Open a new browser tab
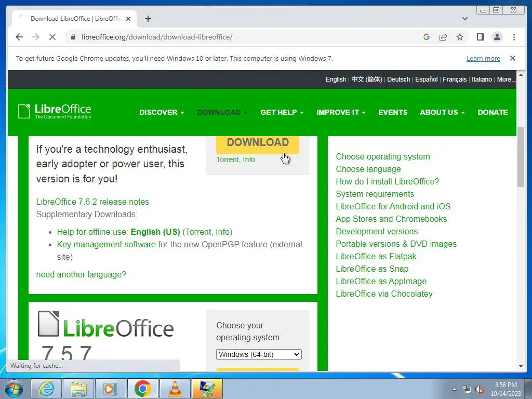The width and height of the screenshot is (532, 399). coord(148,19)
